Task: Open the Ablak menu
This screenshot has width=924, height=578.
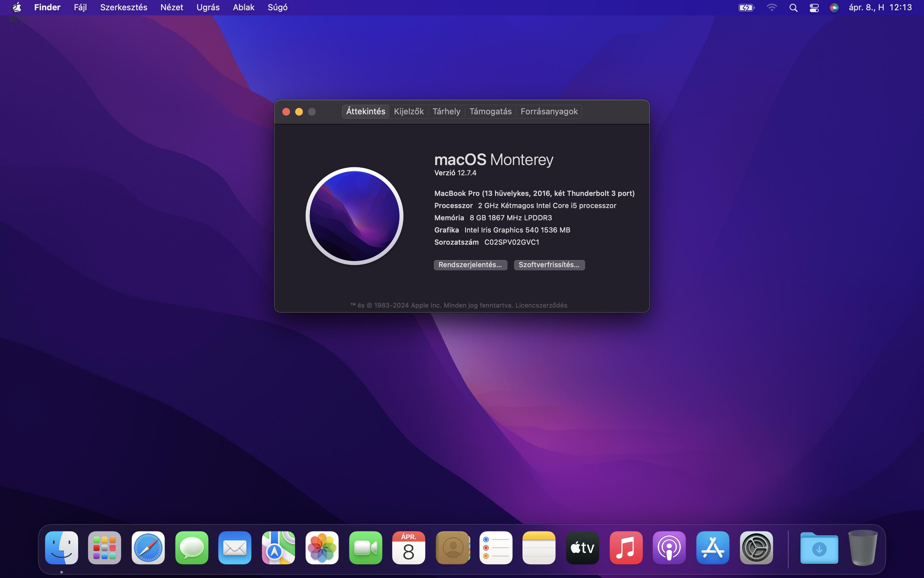Action: coord(244,7)
